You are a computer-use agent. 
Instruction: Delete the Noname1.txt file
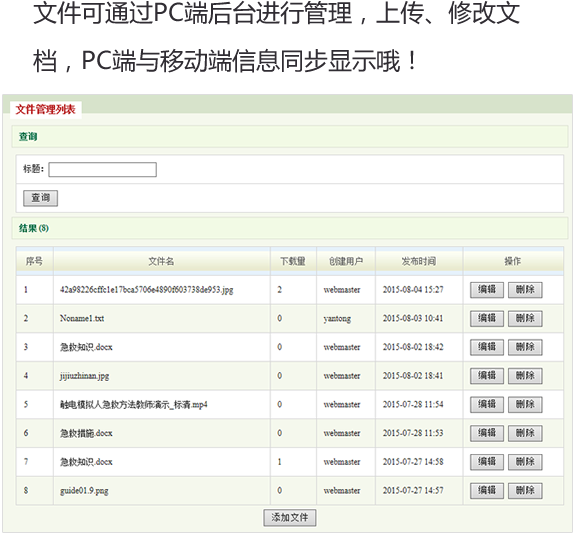(525, 318)
